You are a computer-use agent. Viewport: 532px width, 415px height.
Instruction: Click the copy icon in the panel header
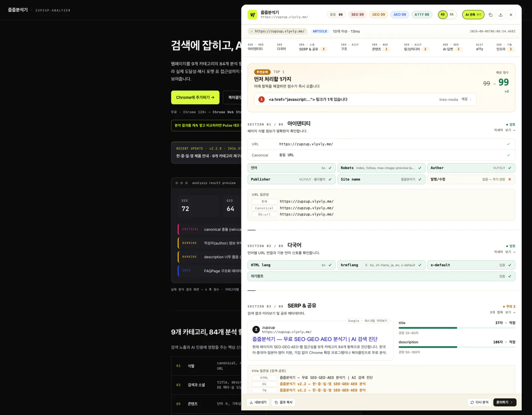tap(490, 15)
